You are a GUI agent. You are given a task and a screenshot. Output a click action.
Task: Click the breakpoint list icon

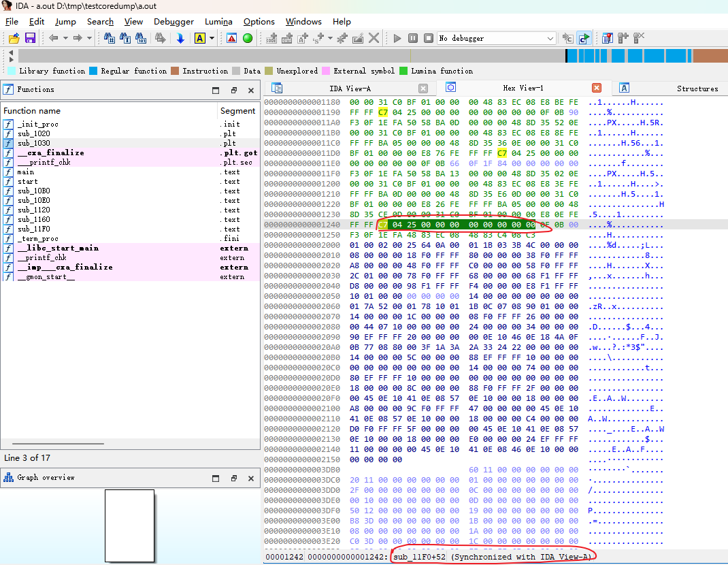point(607,38)
